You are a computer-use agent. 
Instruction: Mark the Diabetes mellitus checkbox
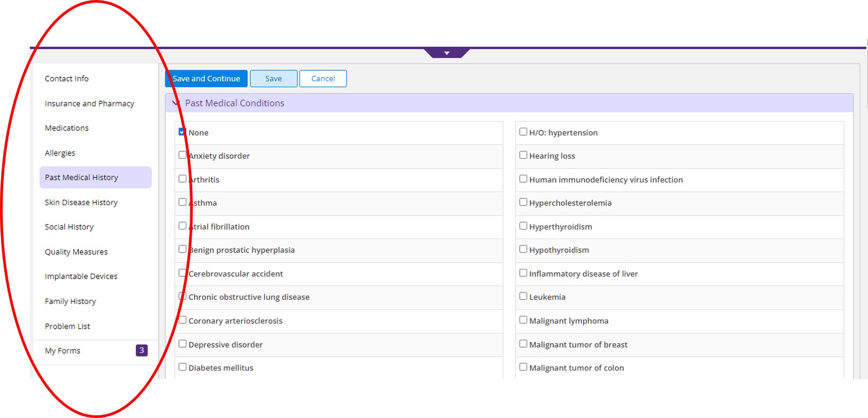tap(182, 367)
